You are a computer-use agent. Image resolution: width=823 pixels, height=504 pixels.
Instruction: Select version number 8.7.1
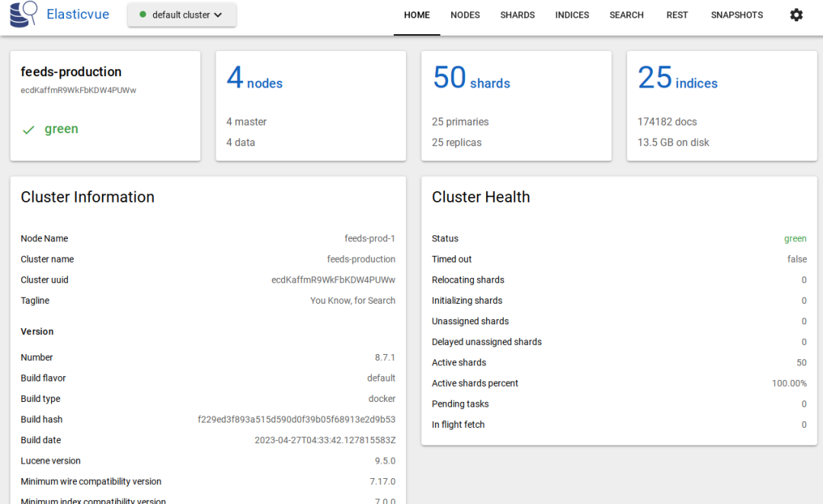pos(385,358)
